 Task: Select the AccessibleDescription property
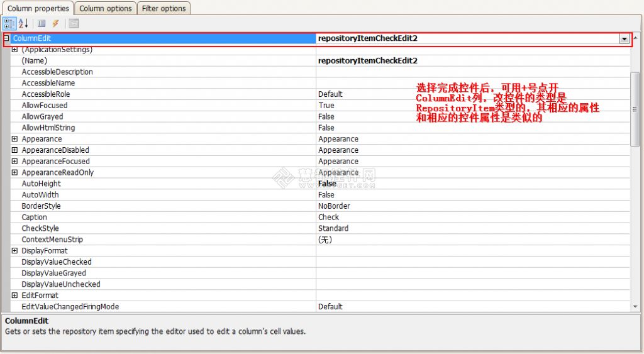pos(164,72)
